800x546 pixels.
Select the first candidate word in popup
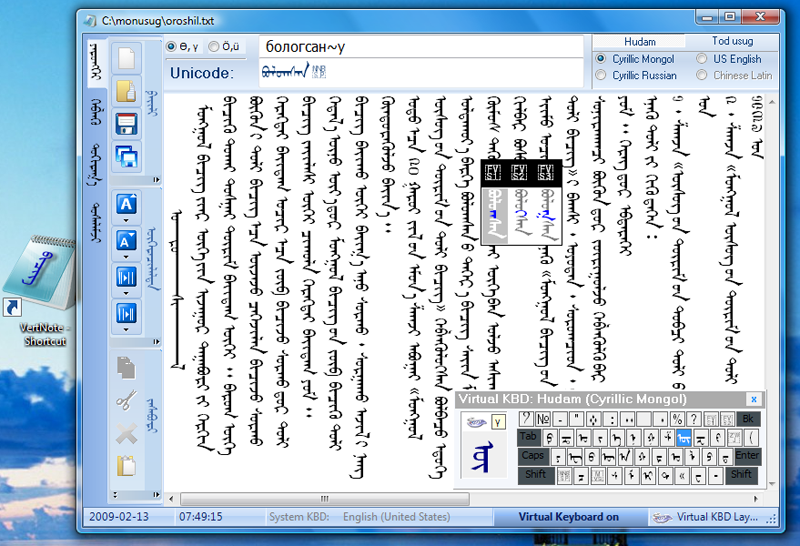(x=494, y=215)
